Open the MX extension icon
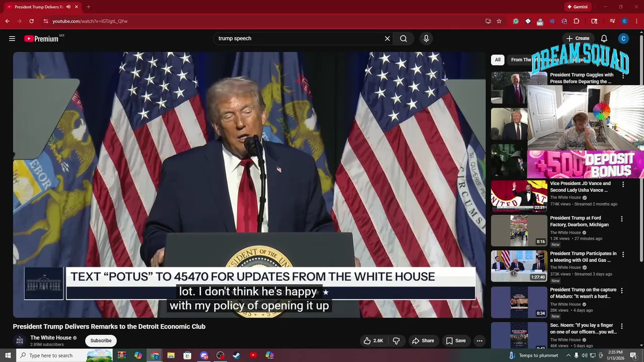Image resolution: width=644 pixels, height=362 pixels. coord(540,21)
